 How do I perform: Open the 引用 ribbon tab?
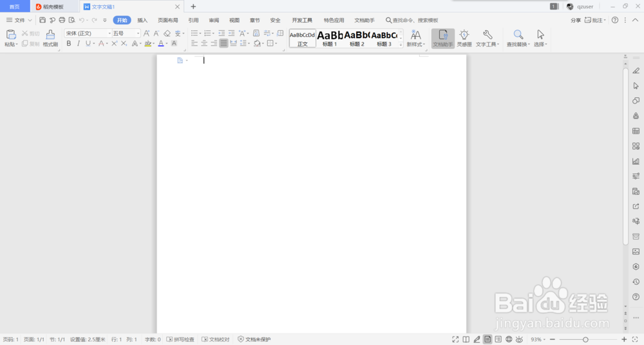(x=193, y=20)
